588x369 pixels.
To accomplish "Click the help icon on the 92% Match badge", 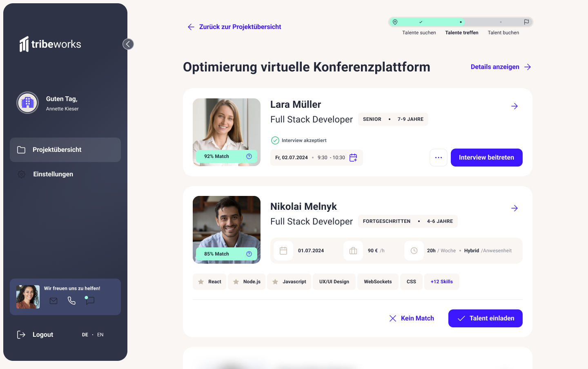I will (x=249, y=156).
